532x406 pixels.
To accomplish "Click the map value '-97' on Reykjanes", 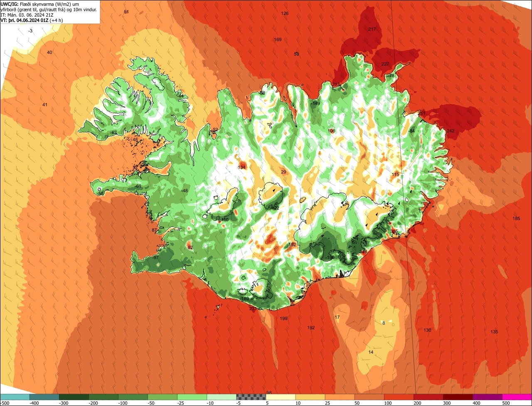I will point(155,257).
